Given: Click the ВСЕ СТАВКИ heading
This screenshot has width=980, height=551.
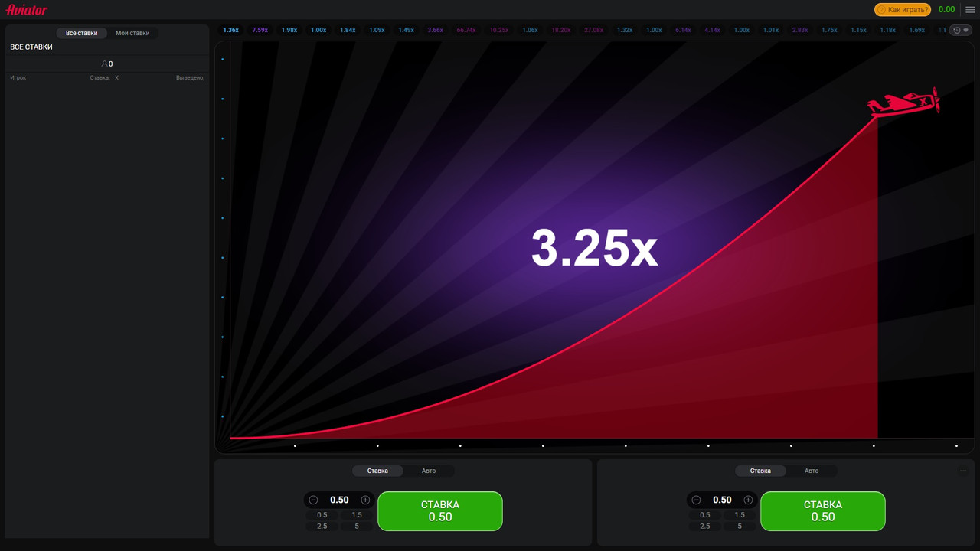Looking at the screenshot, I should click(x=31, y=47).
